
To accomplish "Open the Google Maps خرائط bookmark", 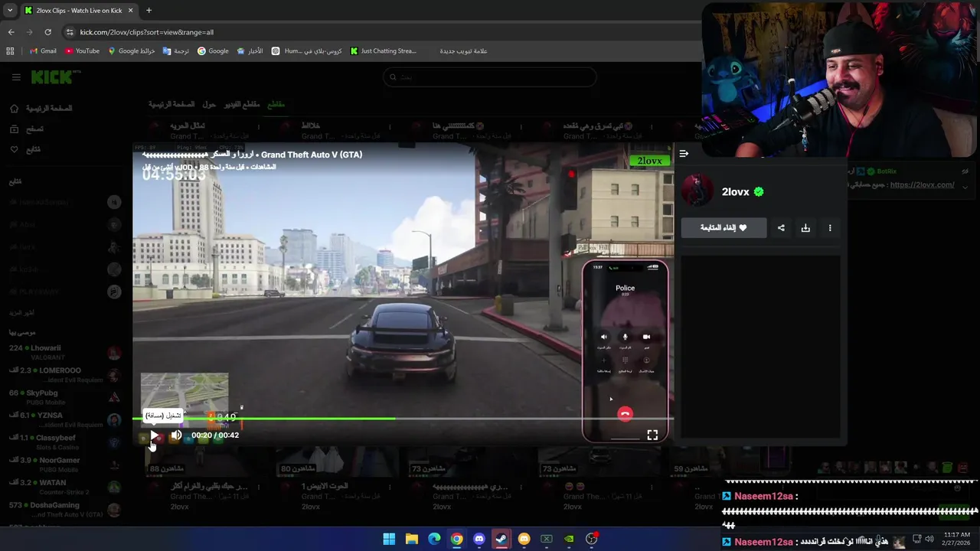I will click(x=132, y=51).
